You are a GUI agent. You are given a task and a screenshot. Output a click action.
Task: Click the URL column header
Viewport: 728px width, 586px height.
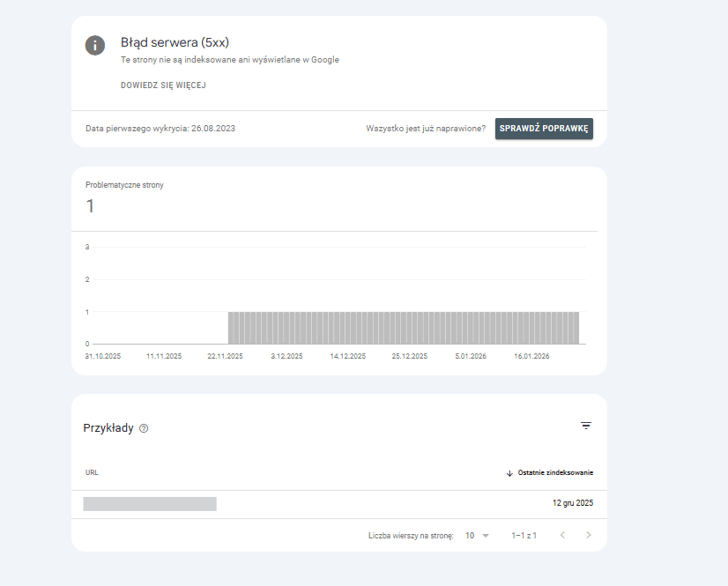click(x=92, y=472)
